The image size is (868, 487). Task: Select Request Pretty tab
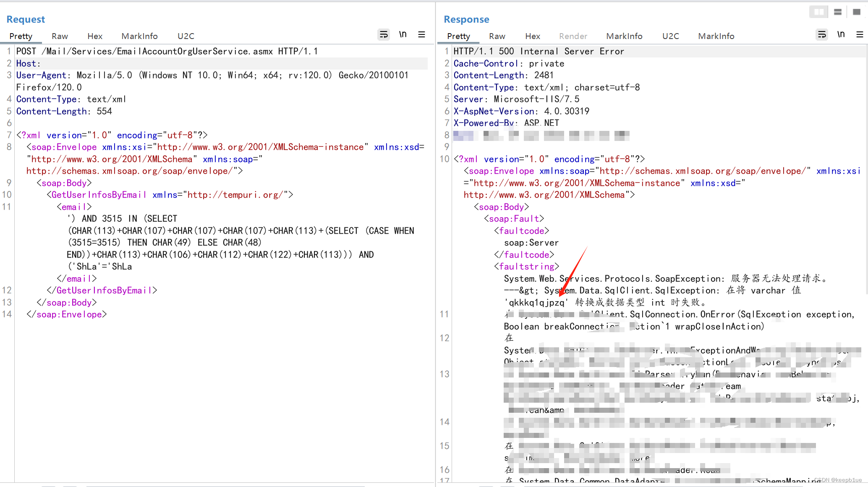click(x=21, y=36)
